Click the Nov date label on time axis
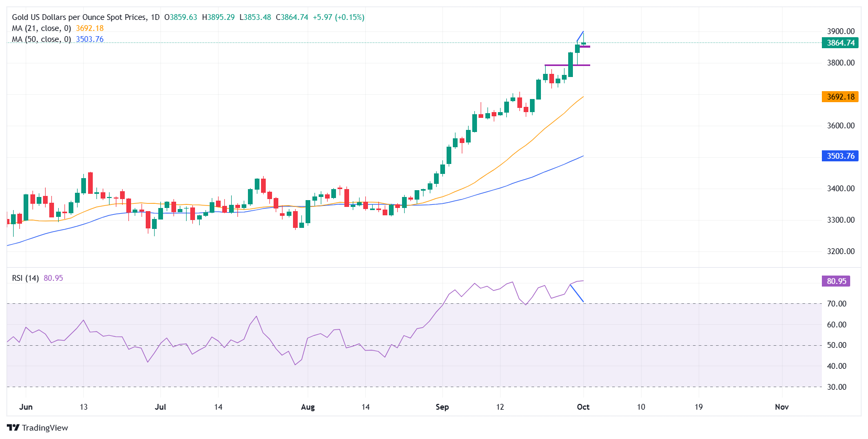The width and height of the screenshot is (868, 439). (782, 407)
